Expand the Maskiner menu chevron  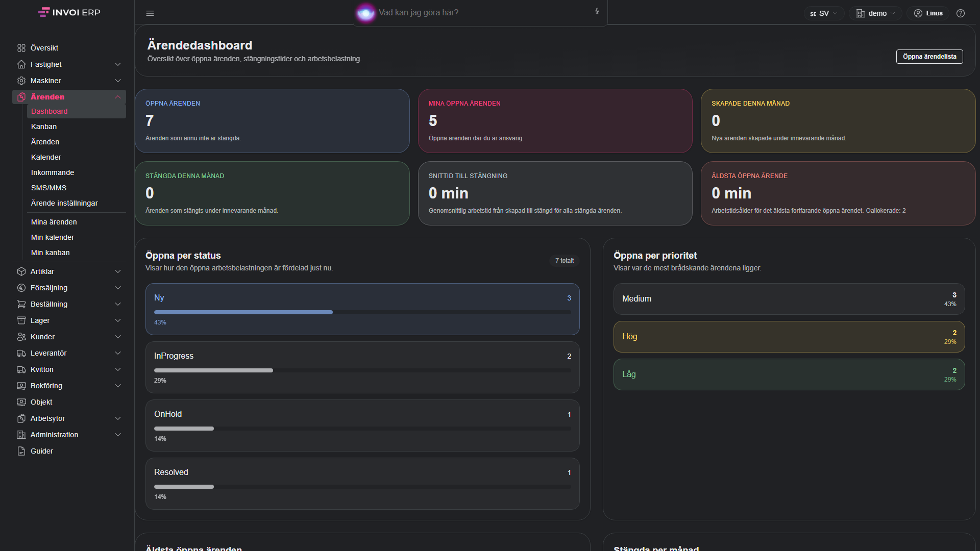pyautogui.click(x=118, y=81)
